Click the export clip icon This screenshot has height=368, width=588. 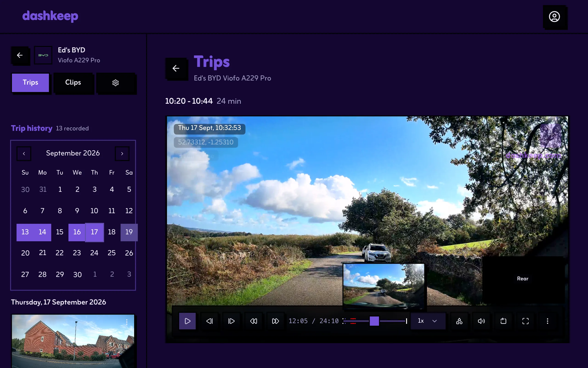503,321
